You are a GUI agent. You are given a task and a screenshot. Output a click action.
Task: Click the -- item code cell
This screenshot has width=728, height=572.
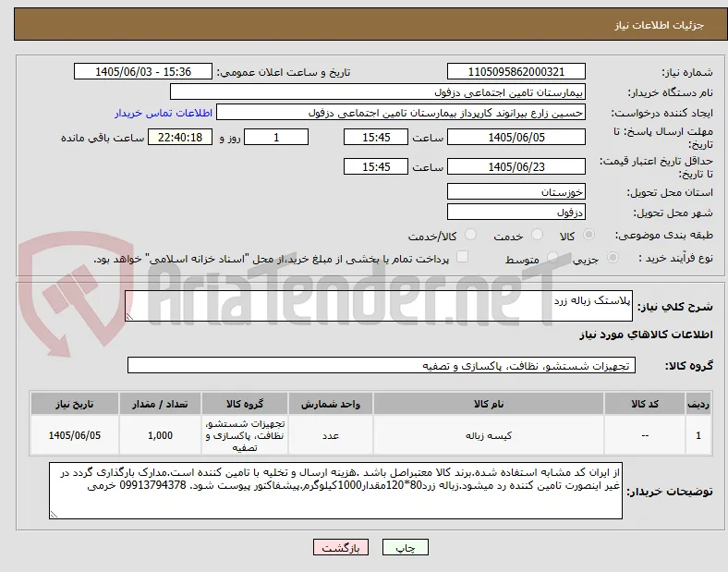[x=645, y=435]
